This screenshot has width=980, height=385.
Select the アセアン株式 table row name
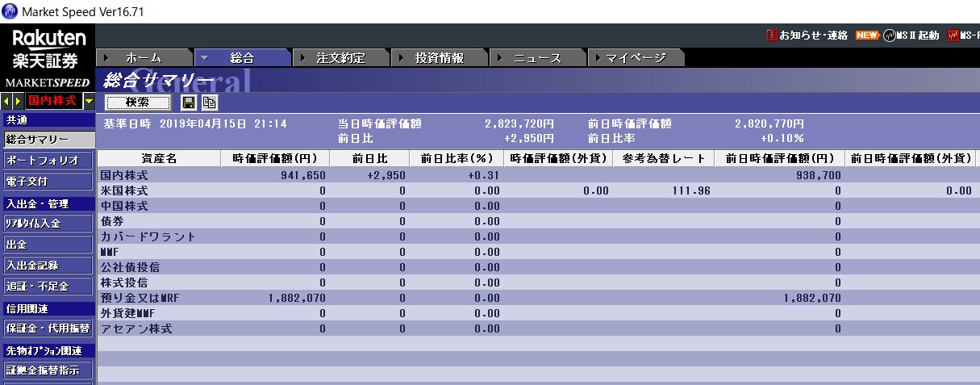coord(136,329)
